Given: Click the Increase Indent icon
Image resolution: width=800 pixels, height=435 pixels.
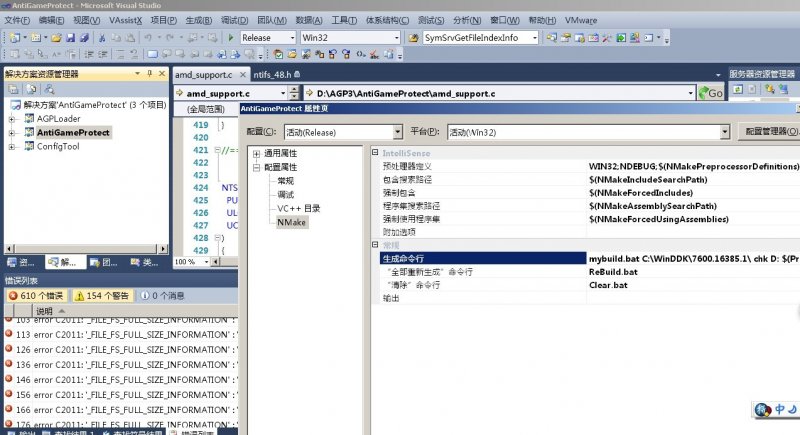Looking at the screenshot, I should click(103, 54).
